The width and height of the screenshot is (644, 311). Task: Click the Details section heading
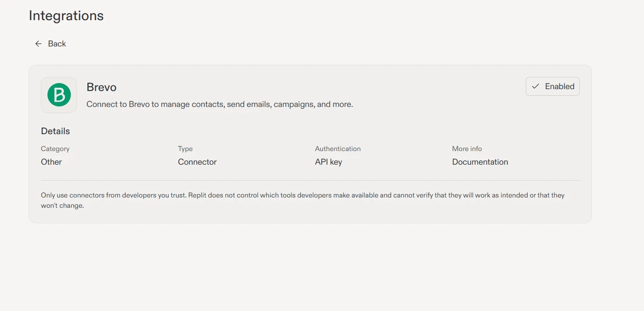click(x=55, y=131)
